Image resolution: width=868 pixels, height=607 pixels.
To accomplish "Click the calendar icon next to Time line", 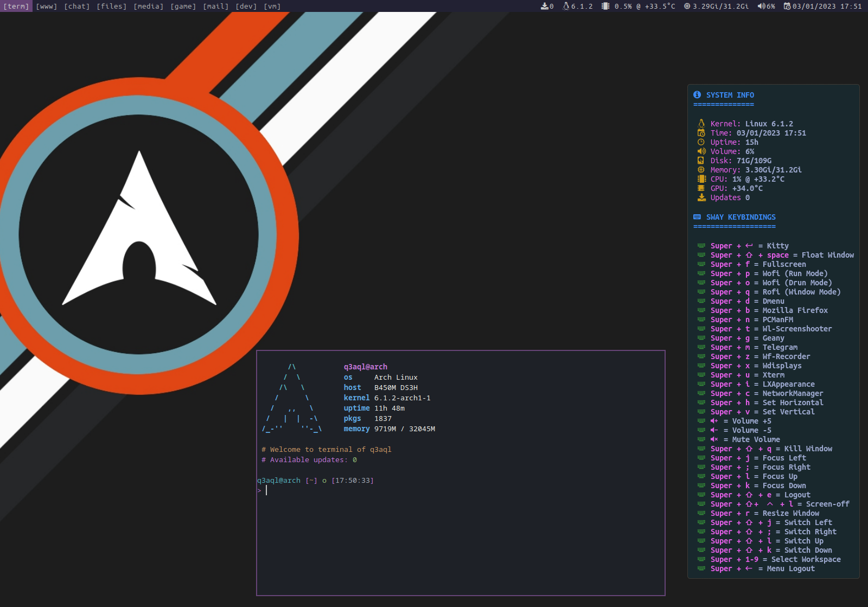I will click(701, 133).
